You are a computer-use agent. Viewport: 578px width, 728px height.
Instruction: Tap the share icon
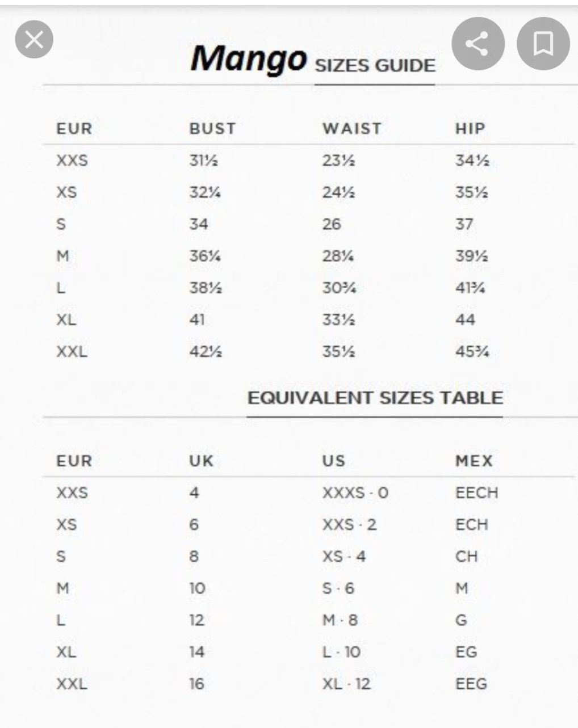pos(478,44)
